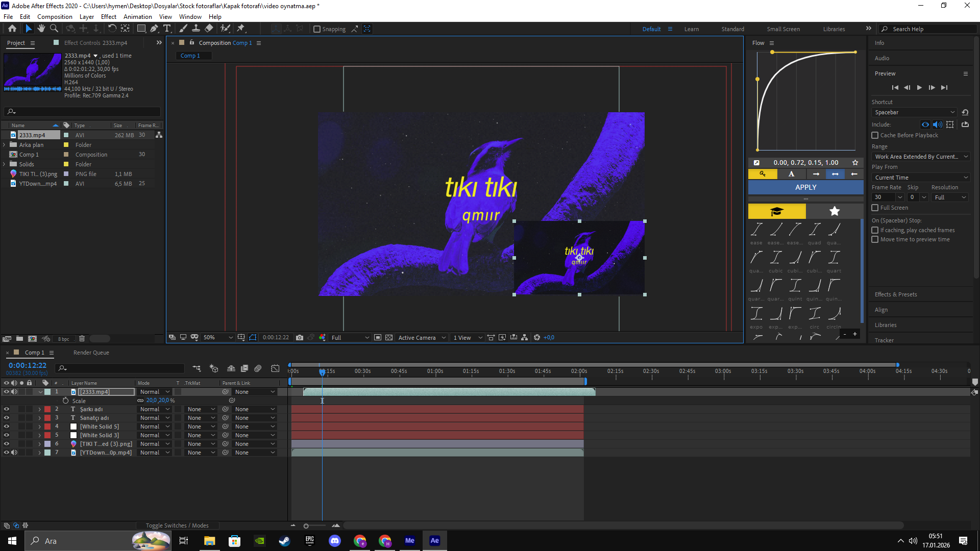Open the Play From Current Time dropdown

click(921, 178)
